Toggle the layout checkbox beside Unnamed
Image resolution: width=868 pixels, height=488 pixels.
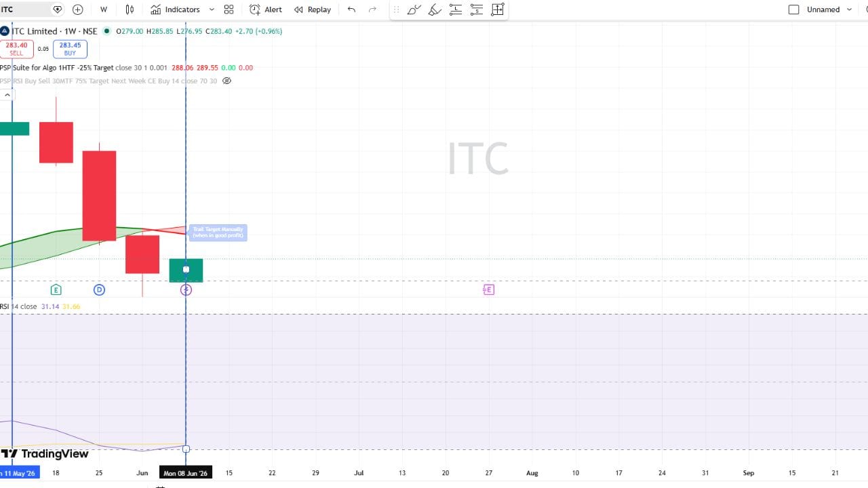794,9
